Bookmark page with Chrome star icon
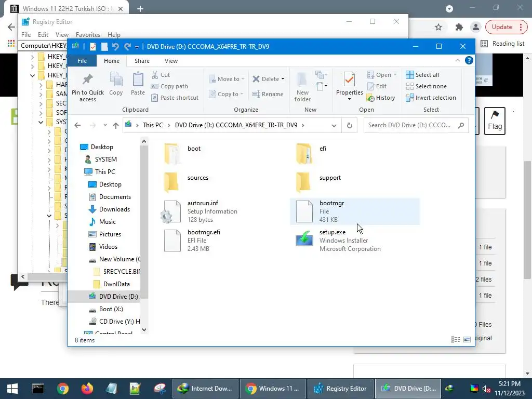Image resolution: width=532 pixels, height=399 pixels. click(x=438, y=27)
